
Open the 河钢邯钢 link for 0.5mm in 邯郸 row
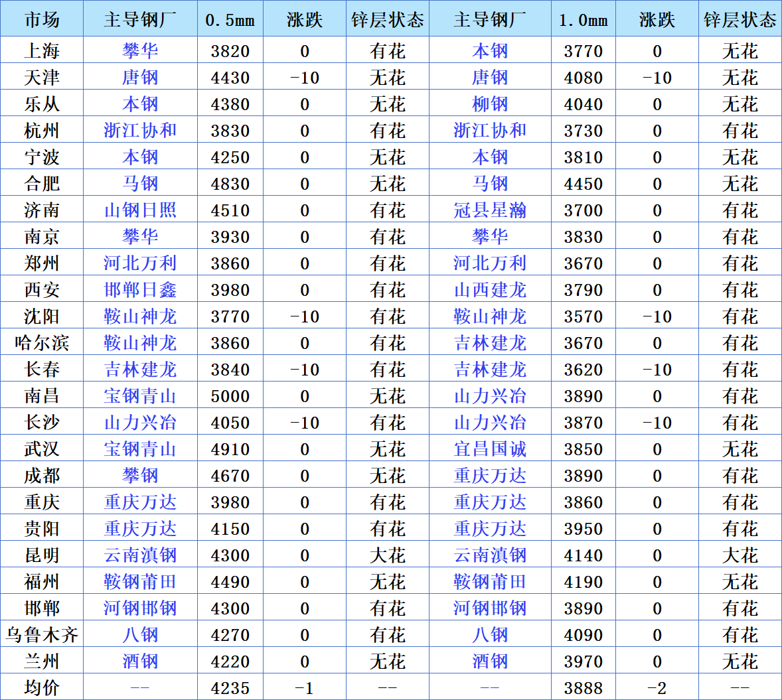[x=140, y=608]
